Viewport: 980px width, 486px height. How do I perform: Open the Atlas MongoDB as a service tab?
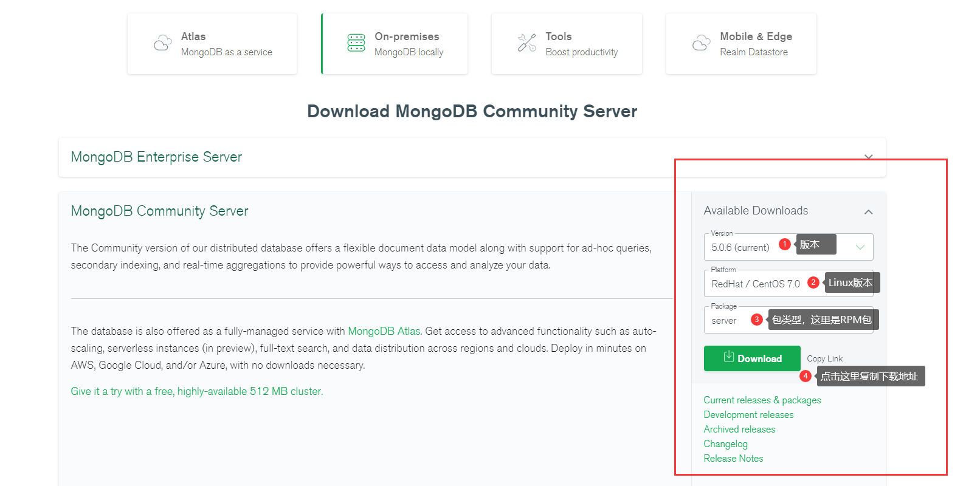click(212, 44)
